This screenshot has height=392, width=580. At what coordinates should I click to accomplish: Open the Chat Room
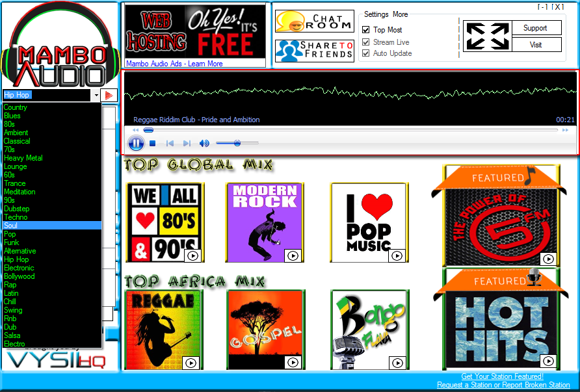[x=315, y=21]
